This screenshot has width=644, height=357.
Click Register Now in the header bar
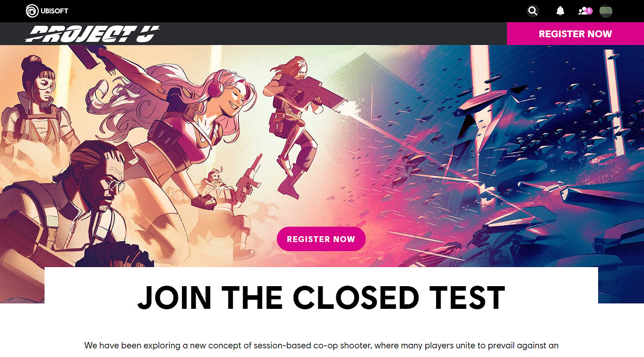575,34
